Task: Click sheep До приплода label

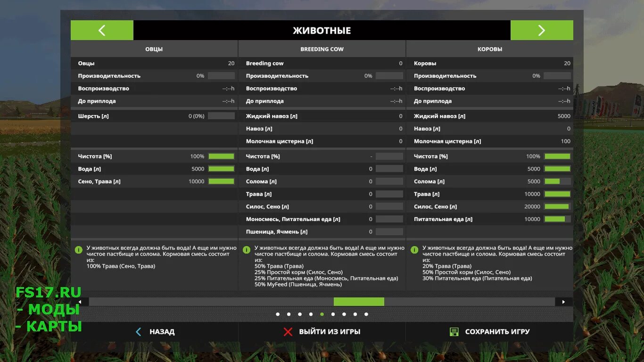Action: click(97, 101)
